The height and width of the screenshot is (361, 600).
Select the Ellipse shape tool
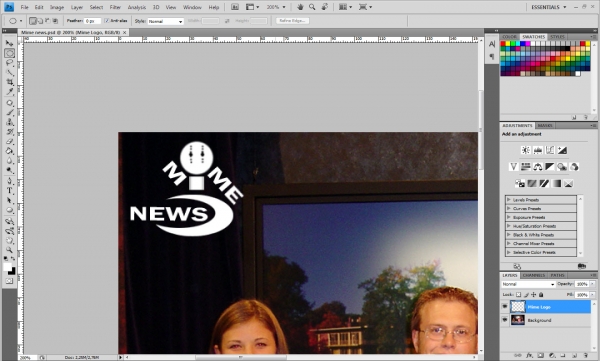coord(10,210)
